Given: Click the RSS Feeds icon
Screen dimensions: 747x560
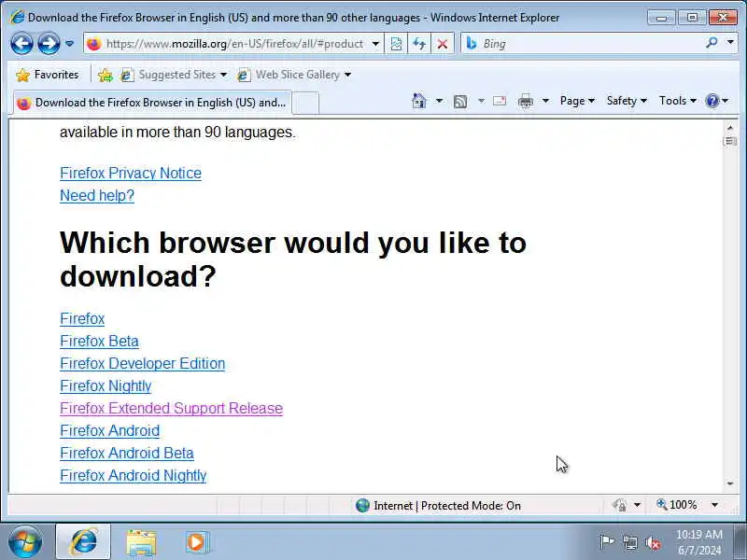Looking at the screenshot, I should tap(460, 101).
